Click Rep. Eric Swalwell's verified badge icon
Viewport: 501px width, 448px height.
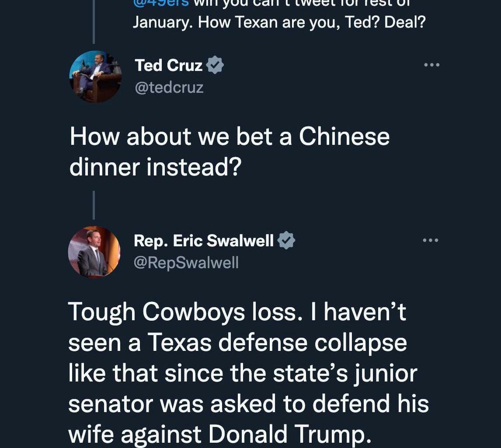tap(287, 240)
